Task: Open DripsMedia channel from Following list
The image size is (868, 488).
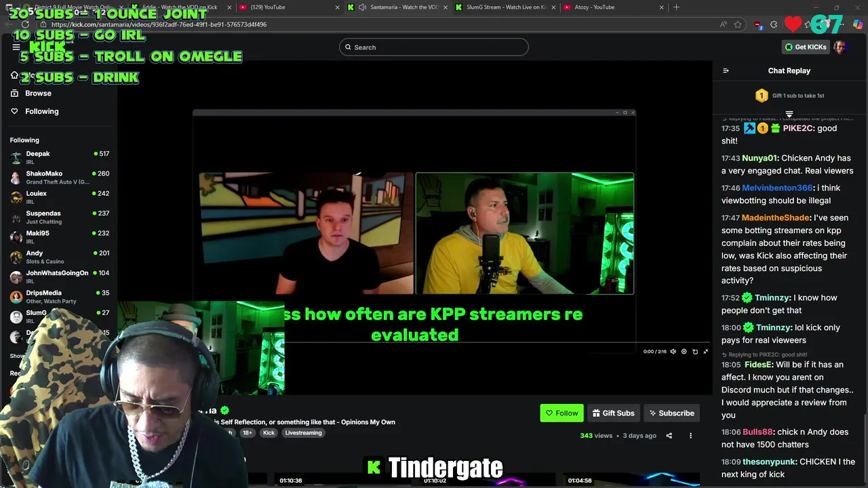Action: point(60,296)
